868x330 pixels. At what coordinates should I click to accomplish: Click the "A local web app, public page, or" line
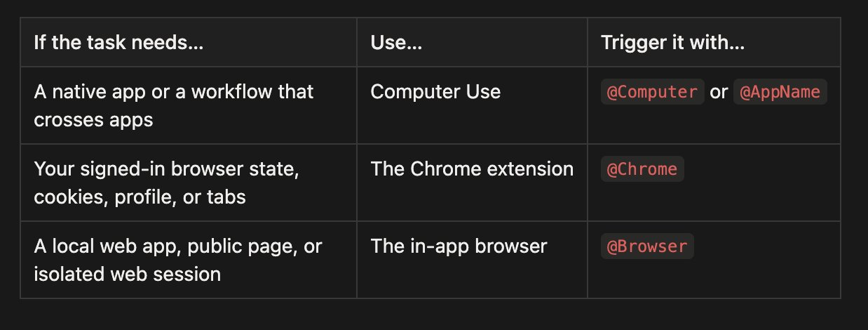click(x=177, y=246)
